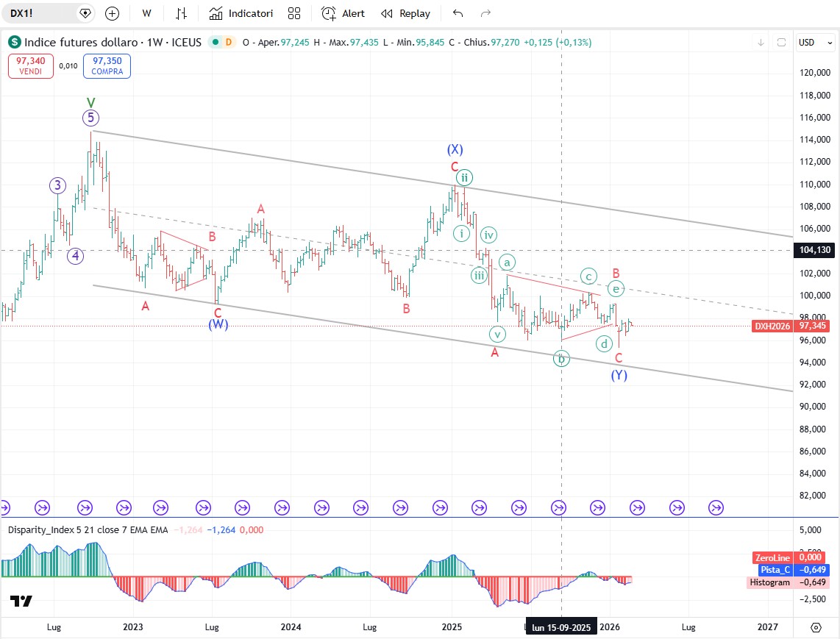The height and width of the screenshot is (639, 840).
Task: Click the down arrow icon in chart header
Action: pyautogui.click(x=761, y=43)
